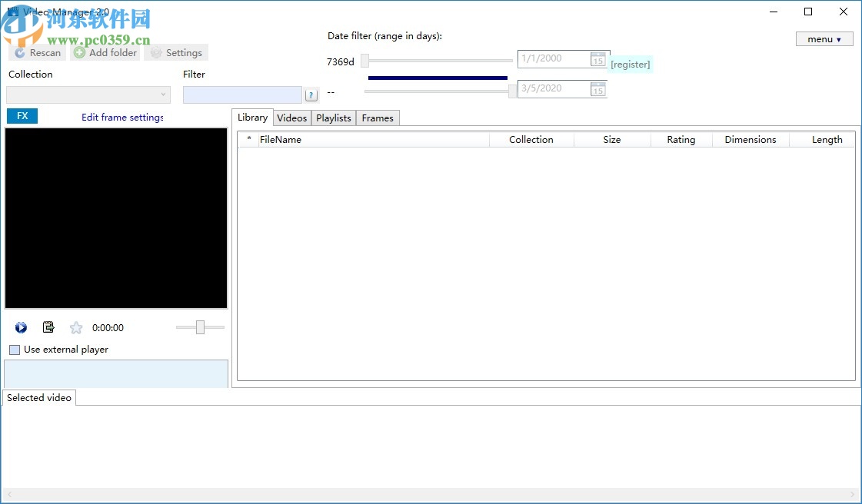The height and width of the screenshot is (504, 862).
Task: Open the start date calendar picker
Action: tap(597, 58)
